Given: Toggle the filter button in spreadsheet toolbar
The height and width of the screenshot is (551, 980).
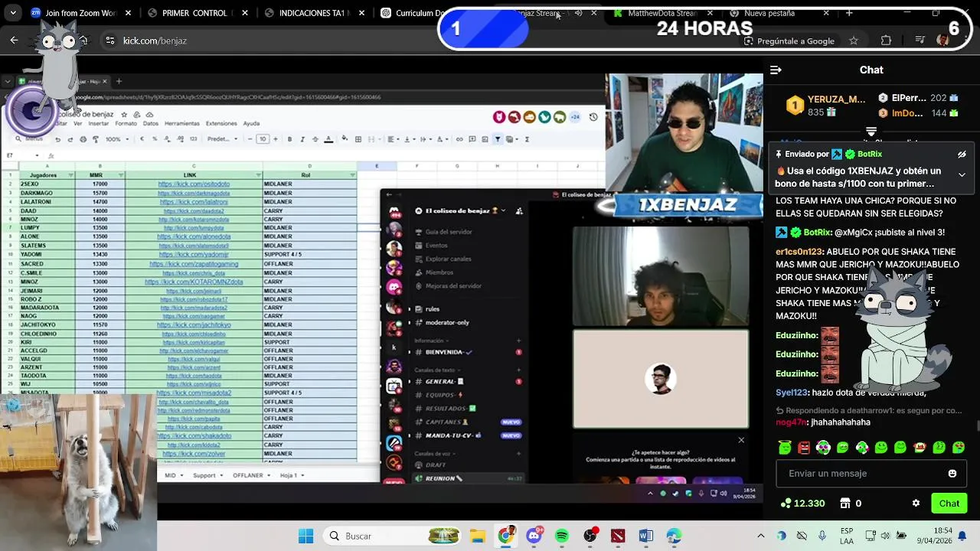Looking at the screenshot, I should pos(498,139).
